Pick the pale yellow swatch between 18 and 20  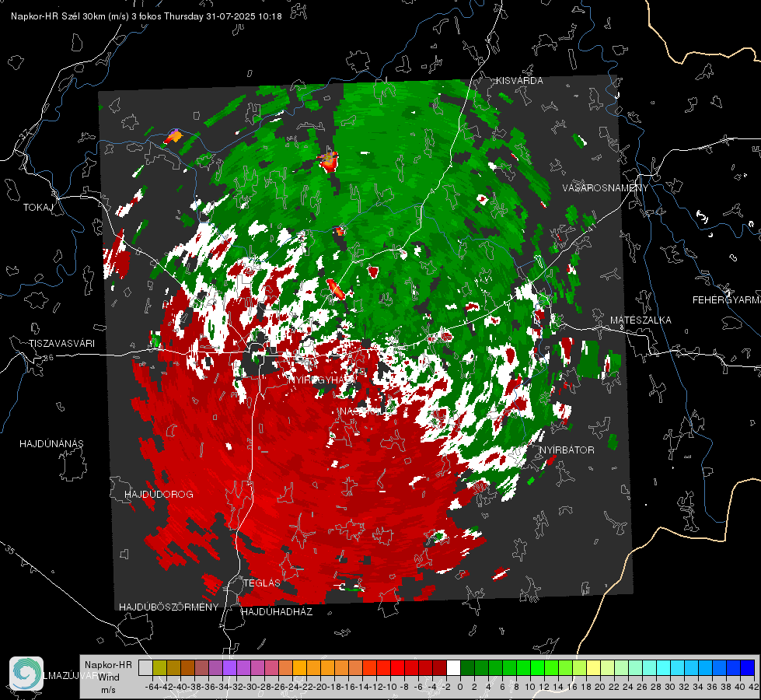coord(593,667)
